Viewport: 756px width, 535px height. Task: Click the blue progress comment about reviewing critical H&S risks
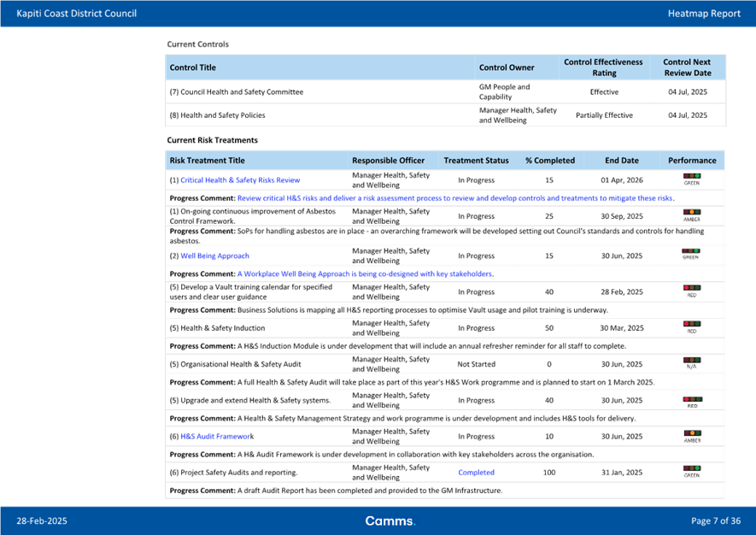455,198
